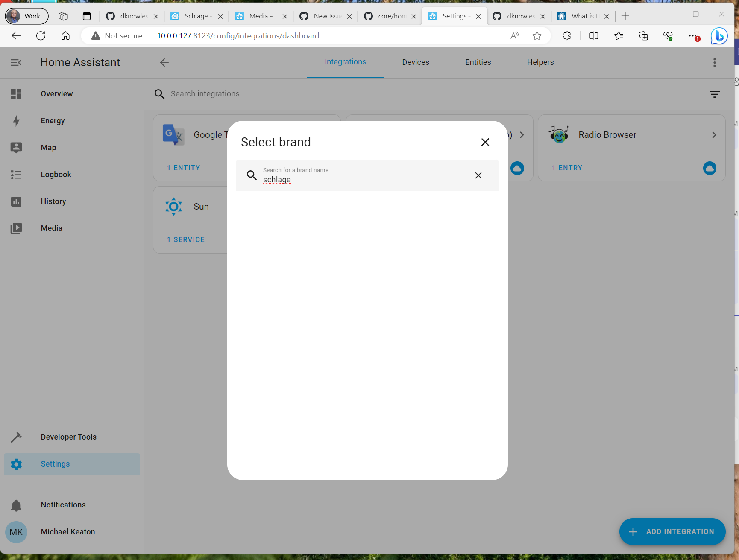The image size is (739, 560).
Task: Switch to the Devices tab
Action: pos(415,62)
